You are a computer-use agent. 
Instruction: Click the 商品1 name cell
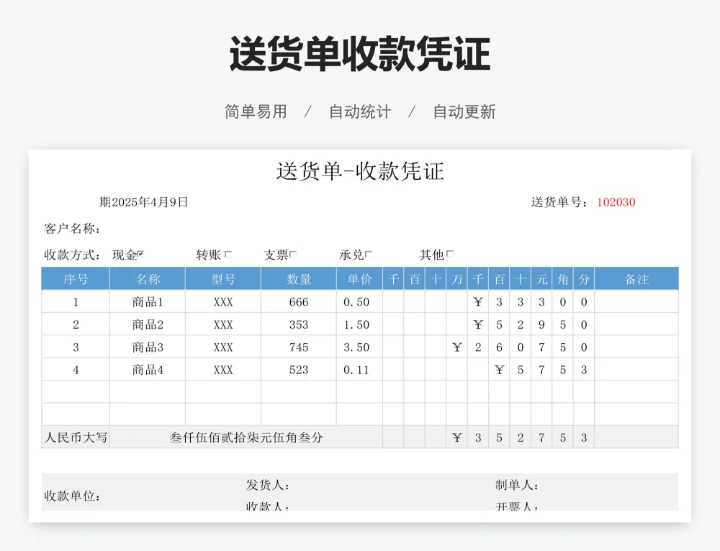[147, 302]
